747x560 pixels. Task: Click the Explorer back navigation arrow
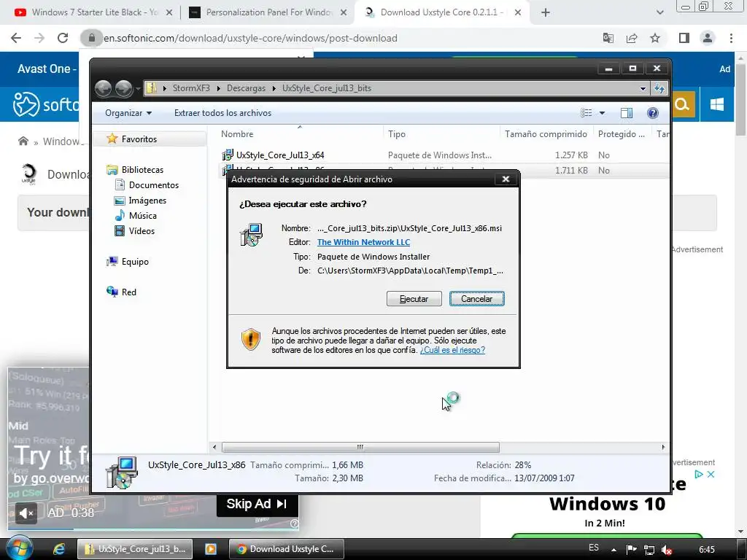(x=104, y=88)
